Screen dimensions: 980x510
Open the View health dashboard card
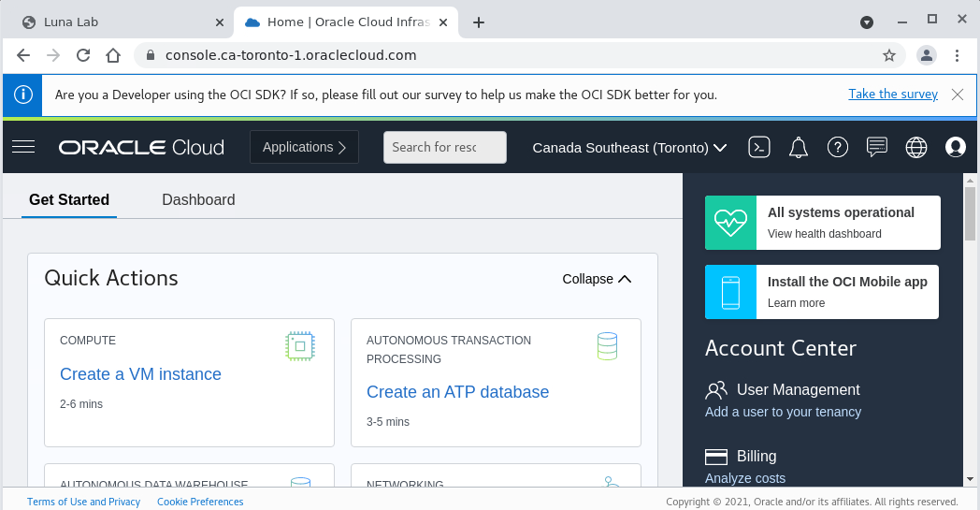click(x=823, y=223)
